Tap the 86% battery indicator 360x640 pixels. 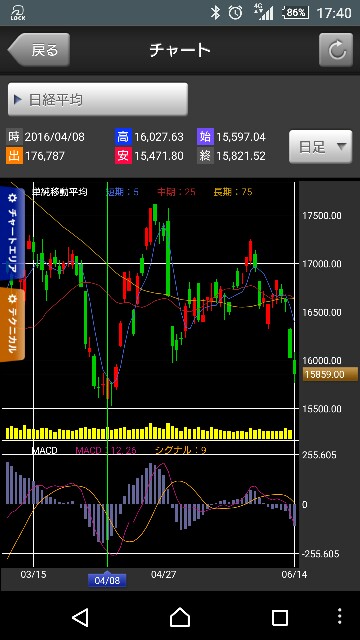(x=295, y=13)
